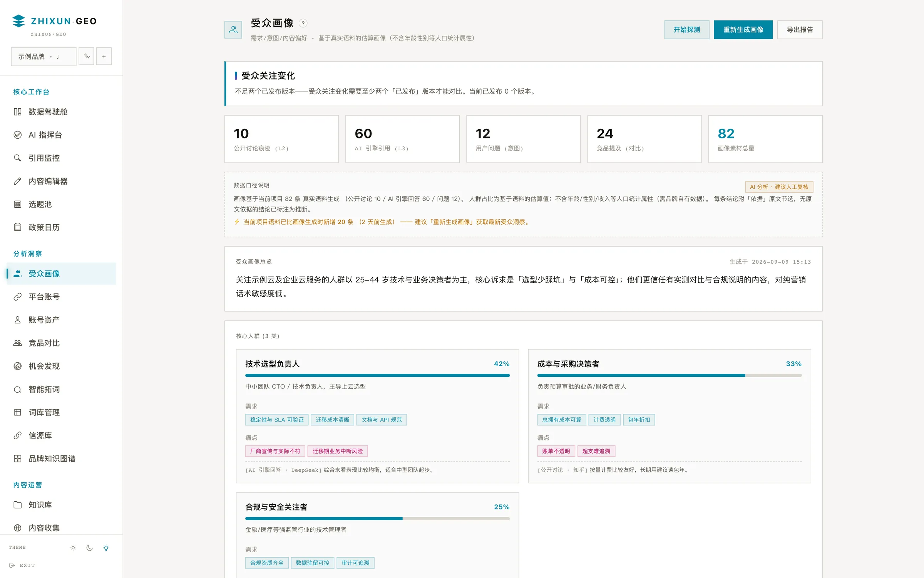Click the 数据驾驶舱 sidebar icon

tap(18, 112)
